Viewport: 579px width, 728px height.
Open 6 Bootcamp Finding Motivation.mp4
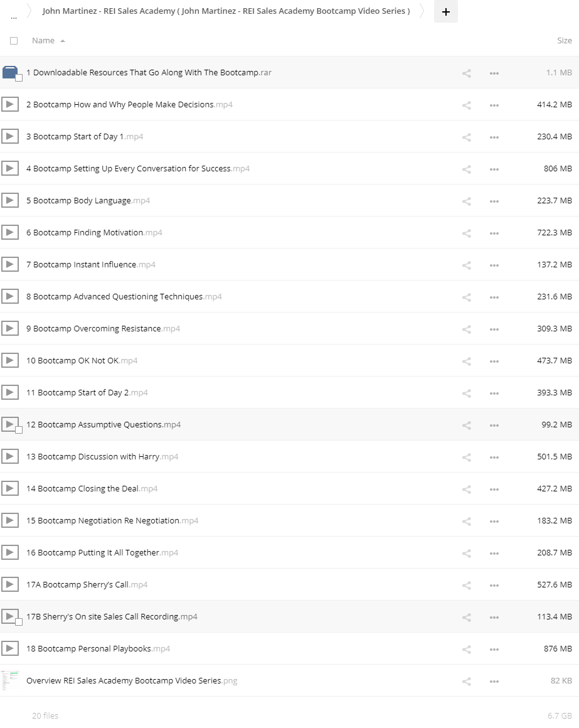[x=94, y=233]
